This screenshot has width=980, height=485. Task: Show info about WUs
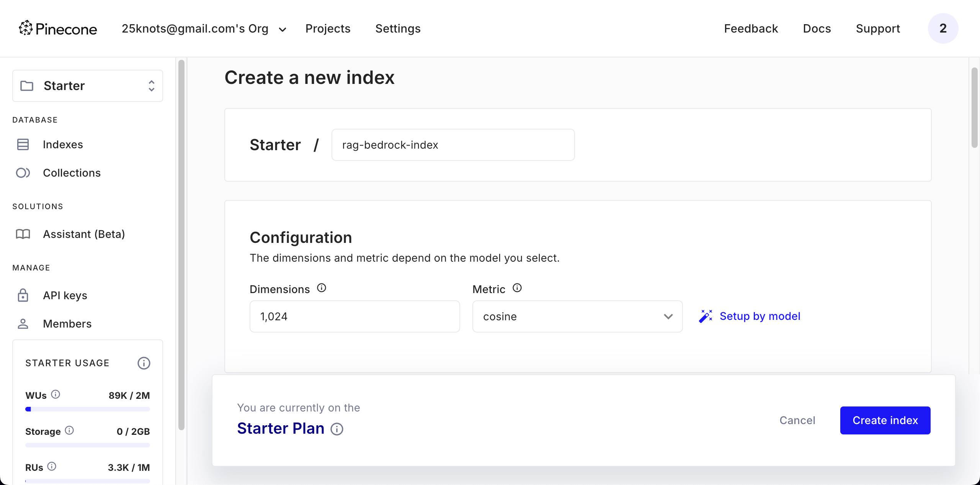pos(56,394)
